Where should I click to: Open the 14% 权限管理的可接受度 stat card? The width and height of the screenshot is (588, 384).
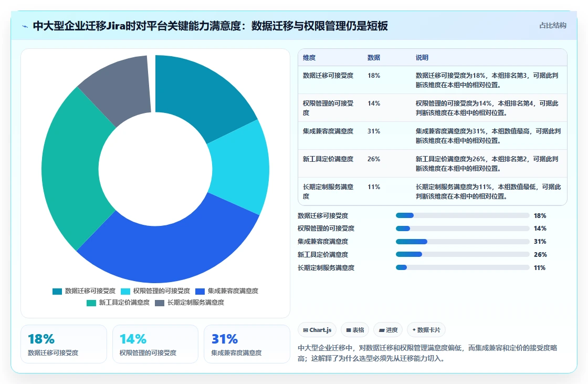[x=155, y=344]
